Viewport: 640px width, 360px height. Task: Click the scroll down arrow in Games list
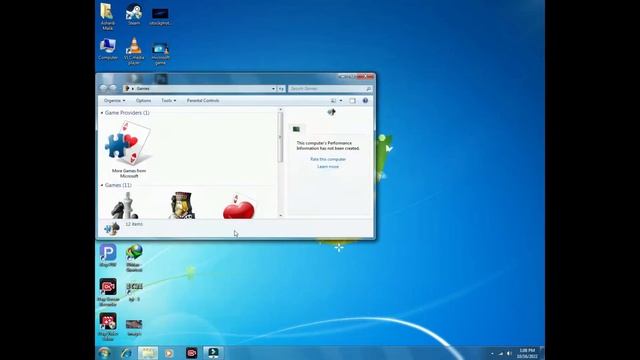tap(280, 215)
